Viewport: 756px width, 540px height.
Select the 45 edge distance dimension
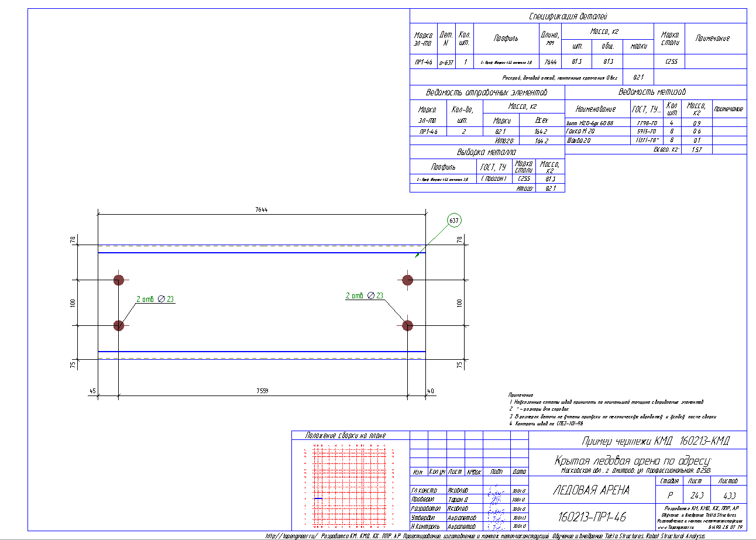coord(92,391)
